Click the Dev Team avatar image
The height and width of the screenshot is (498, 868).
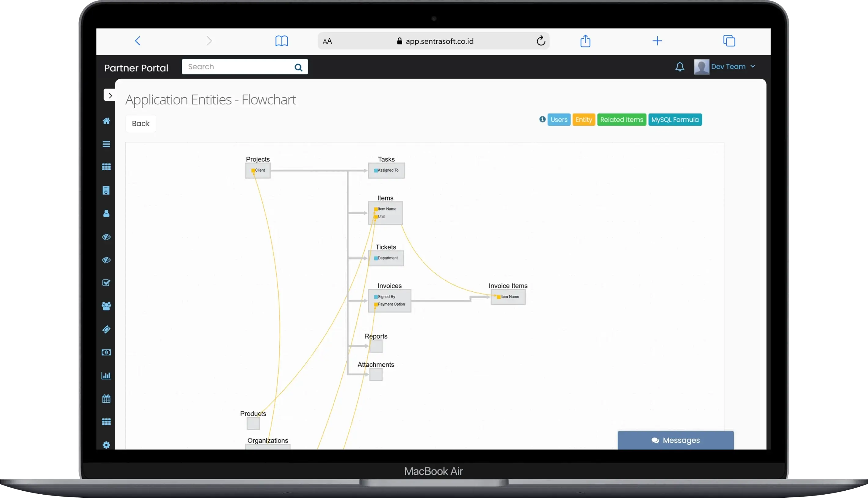pyautogui.click(x=701, y=67)
